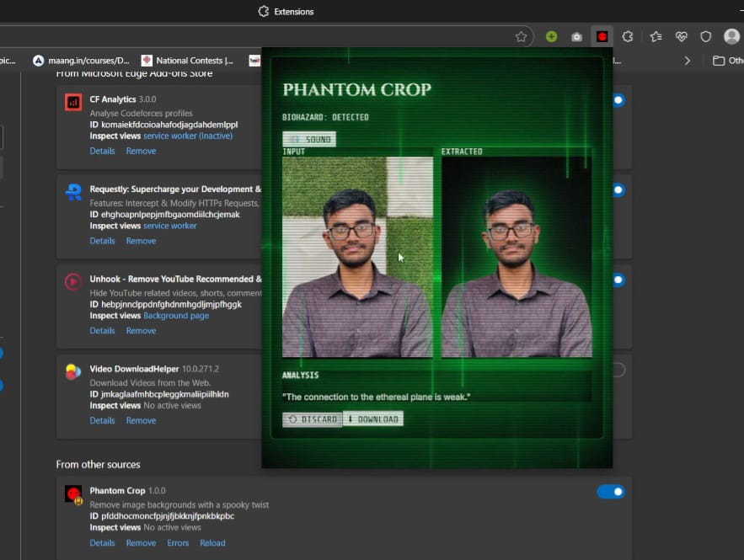Screen dimensions: 744x560
Task: Click the favorite star icon in address bar
Action: (521, 36)
